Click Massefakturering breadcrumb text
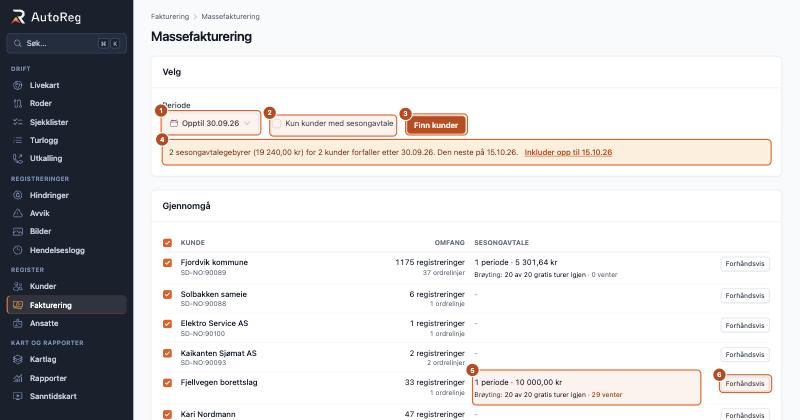Viewport: 800px width, 420px height. click(x=231, y=16)
